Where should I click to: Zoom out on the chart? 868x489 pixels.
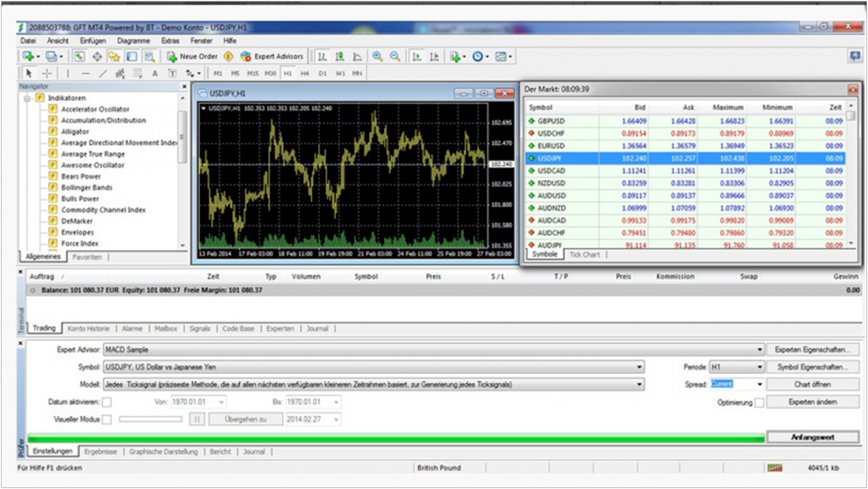point(395,57)
